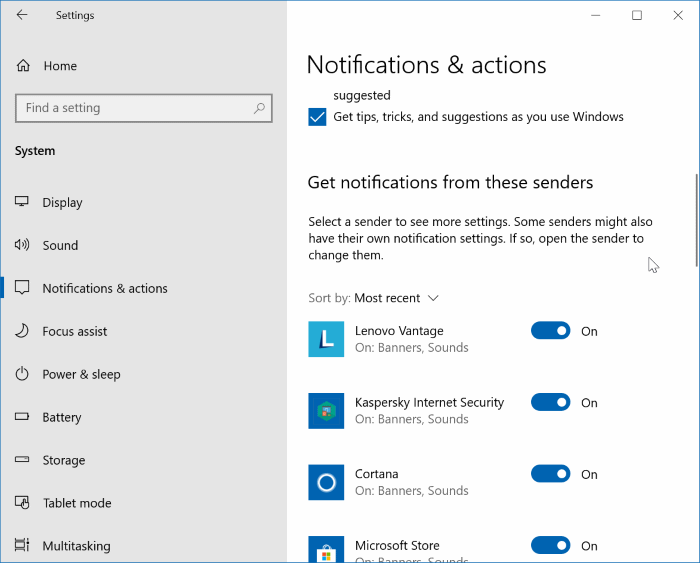
Task: Disable Cortana notifications toggle
Action: [x=550, y=474]
